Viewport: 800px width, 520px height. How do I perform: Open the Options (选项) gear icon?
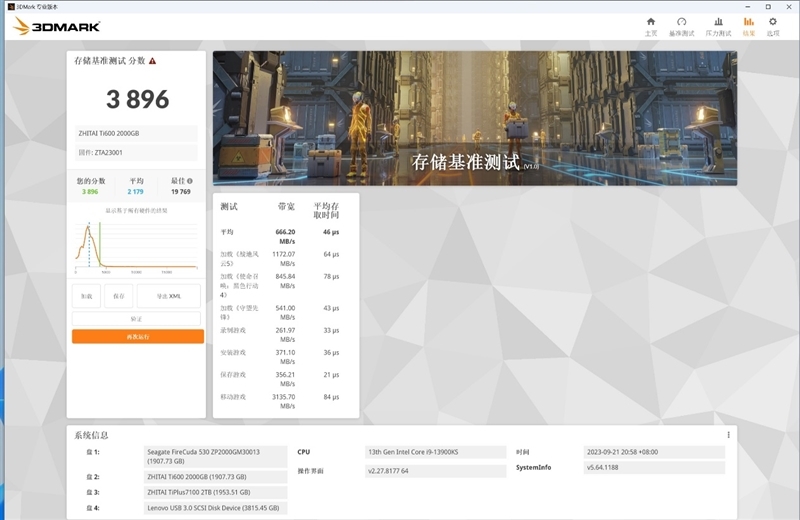click(773, 27)
